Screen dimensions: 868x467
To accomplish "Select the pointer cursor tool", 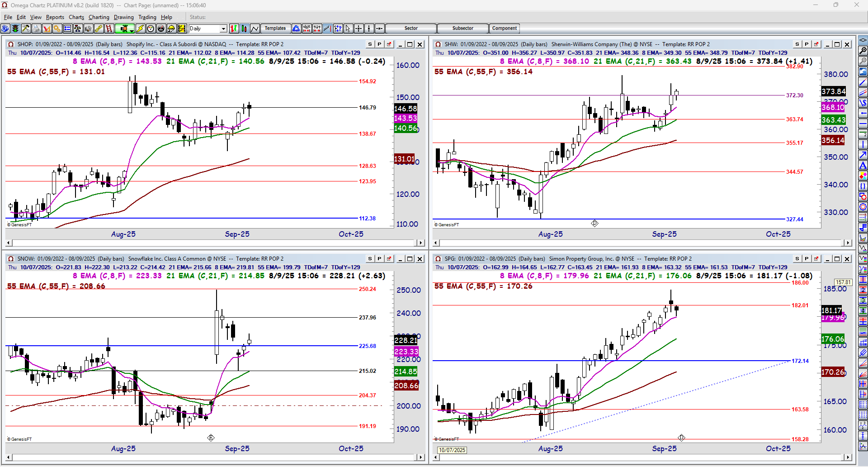I will (x=348, y=29).
